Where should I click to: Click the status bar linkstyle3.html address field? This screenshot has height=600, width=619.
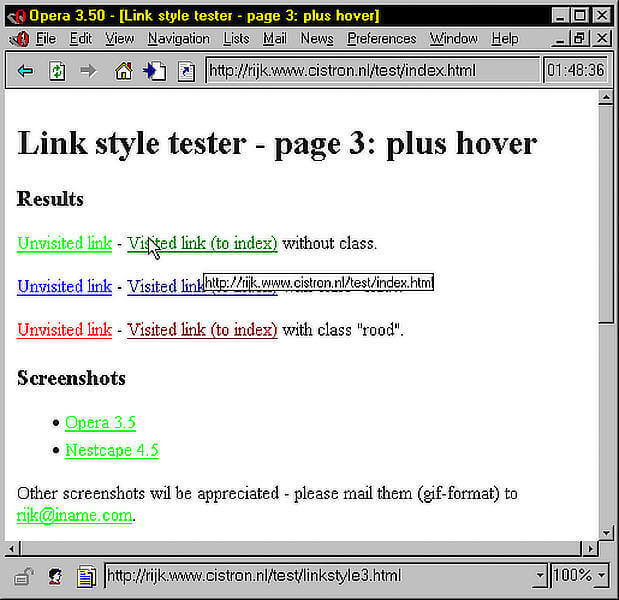(x=319, y=576)
